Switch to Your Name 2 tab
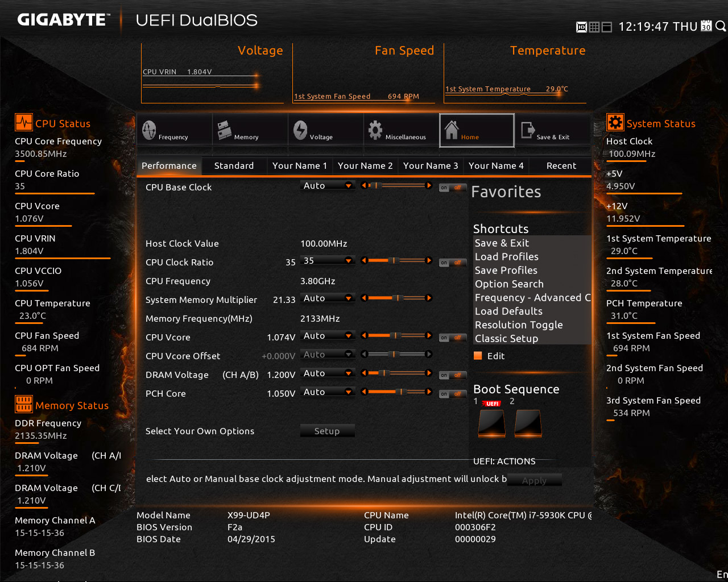The image size is (728, 582). coord(365,165)
